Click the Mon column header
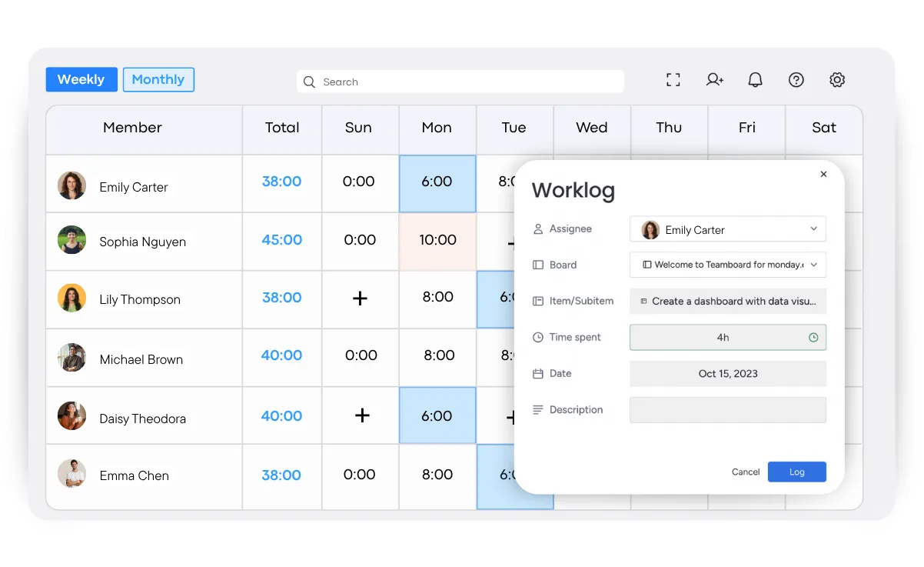This screenshot has height=567, width=924. click(437, 130)
